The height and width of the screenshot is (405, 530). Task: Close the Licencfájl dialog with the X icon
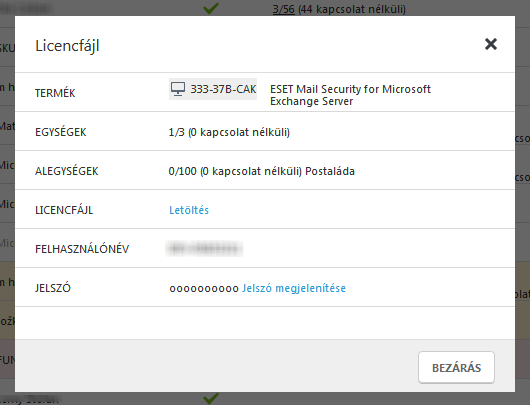pyautogui.click(x=491, y=44)
